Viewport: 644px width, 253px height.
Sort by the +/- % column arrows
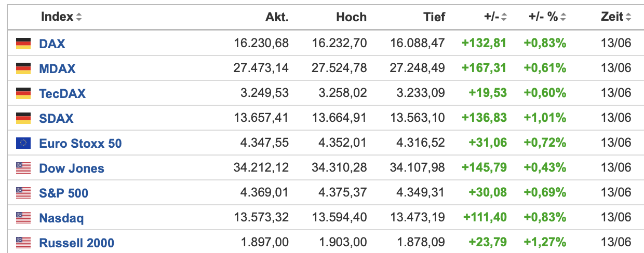click(563, 17)
